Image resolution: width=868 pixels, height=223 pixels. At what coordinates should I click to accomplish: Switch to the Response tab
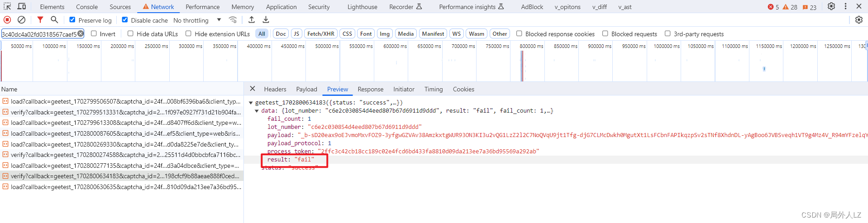370,89
